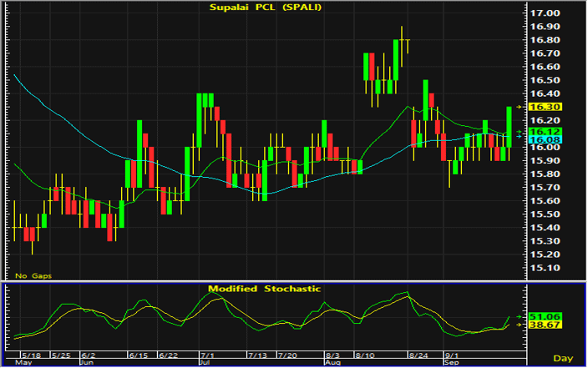Select the 8/24 date on time axis
The image size is (588, 368).
418,355
